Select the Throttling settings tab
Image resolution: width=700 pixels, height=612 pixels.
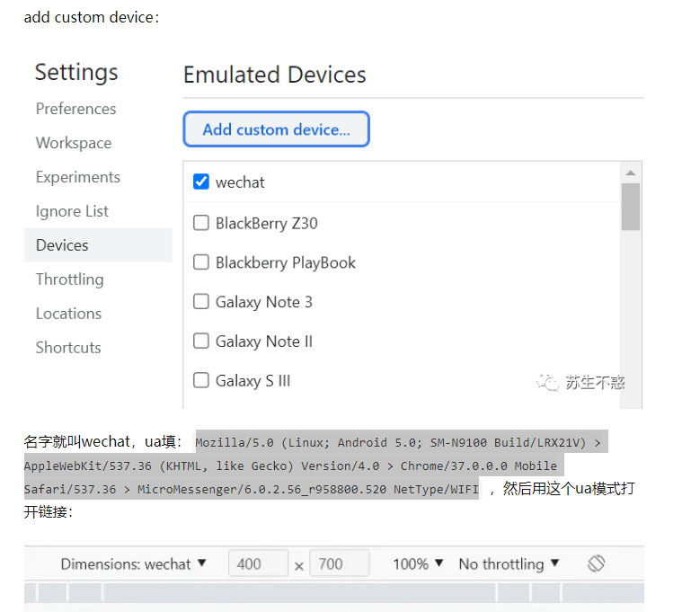tap(69, 279)
